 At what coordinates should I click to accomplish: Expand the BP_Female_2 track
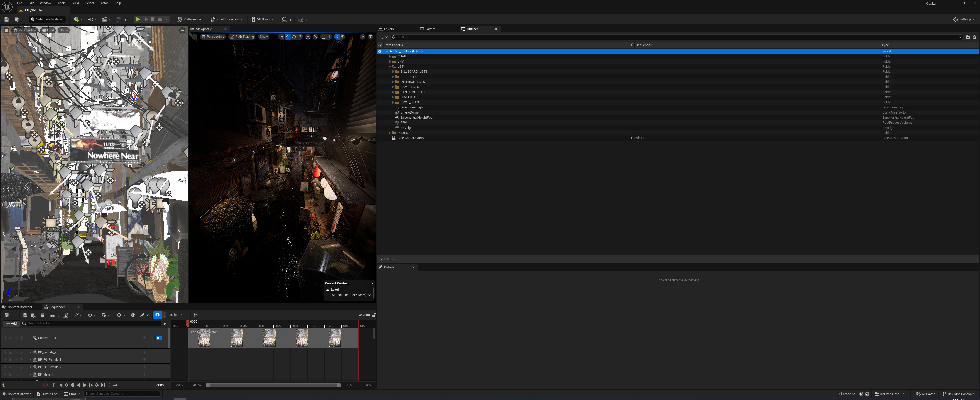[x=30, y=353]
